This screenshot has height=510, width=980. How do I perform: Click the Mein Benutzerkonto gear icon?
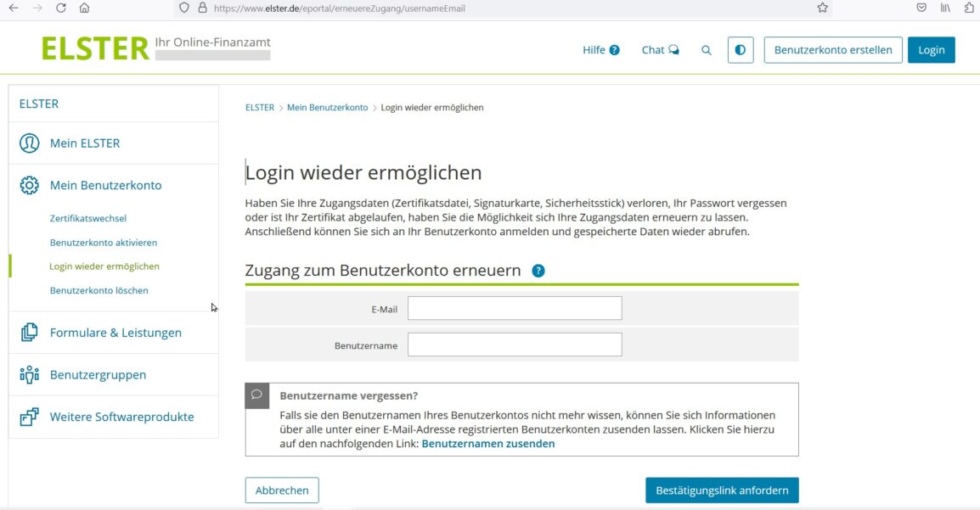point(30,185)
